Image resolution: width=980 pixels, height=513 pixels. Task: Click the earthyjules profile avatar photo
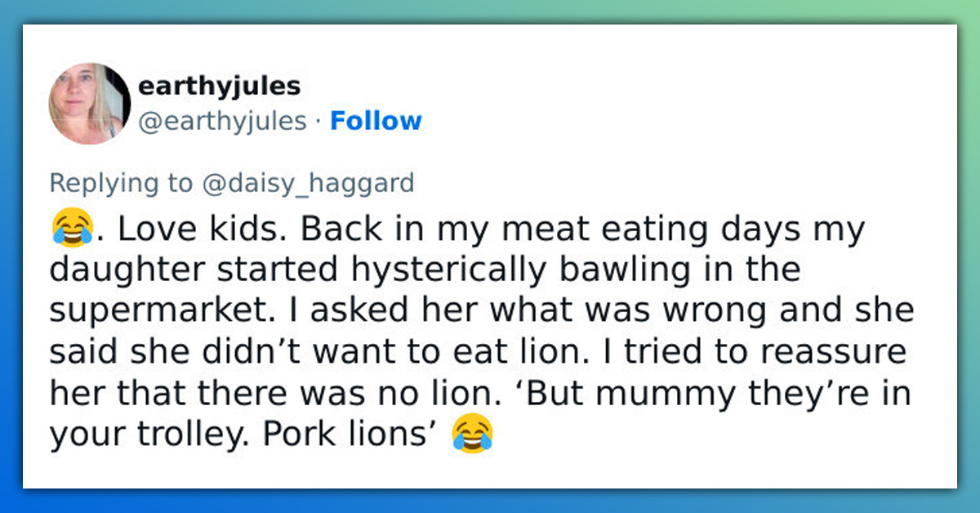click(x=90, y=104)
